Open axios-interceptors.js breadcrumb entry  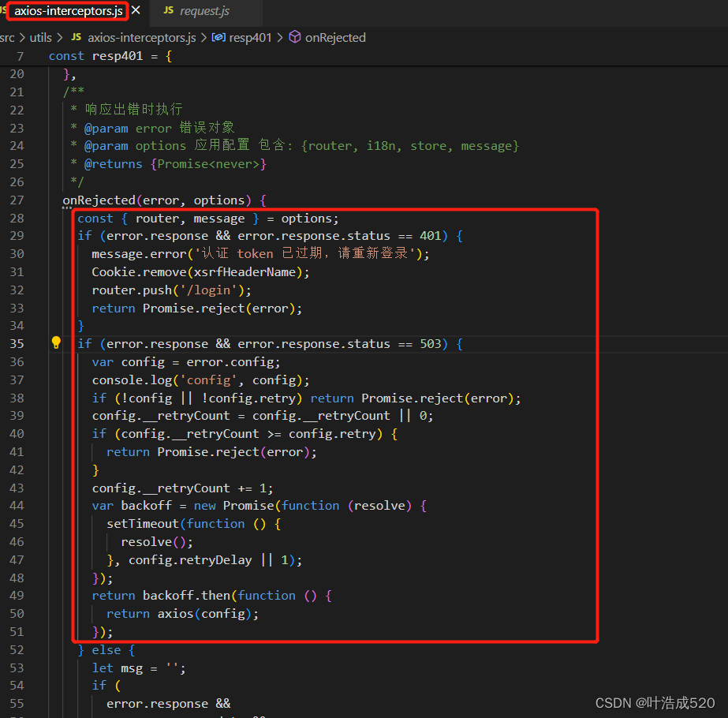click(x=142, y=38)
